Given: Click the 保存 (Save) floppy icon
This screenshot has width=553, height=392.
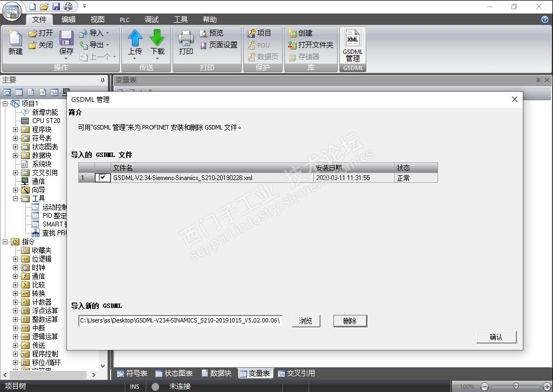Looking at the screenshot, I should [x=66, y=38].
